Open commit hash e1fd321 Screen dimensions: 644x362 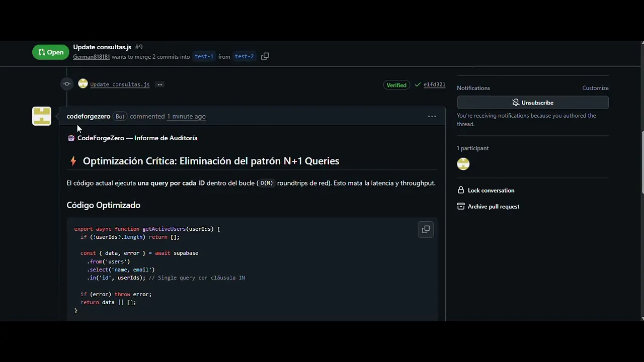[434, 84]
